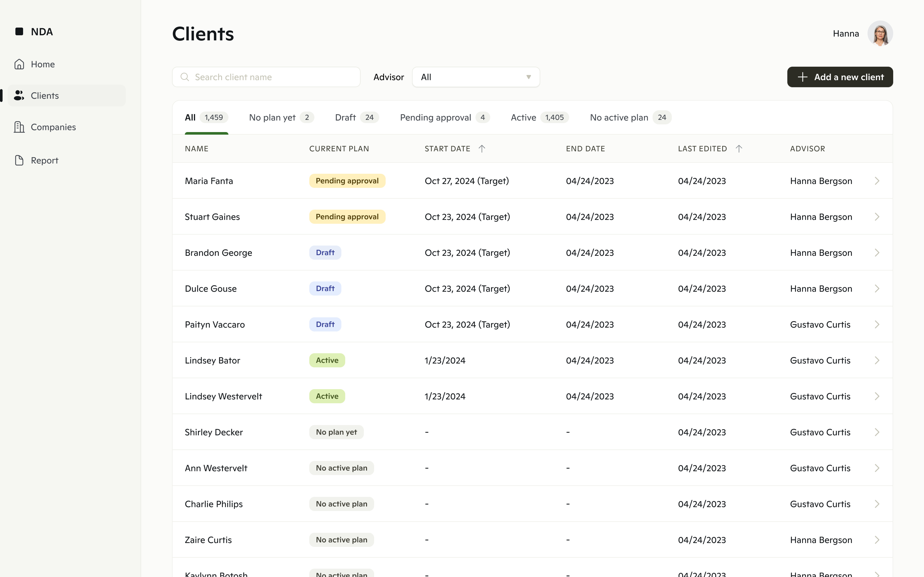Screen dimensions: 924x577
Task: Open Lindsey Bator row chevron
Action: point(877,360)
